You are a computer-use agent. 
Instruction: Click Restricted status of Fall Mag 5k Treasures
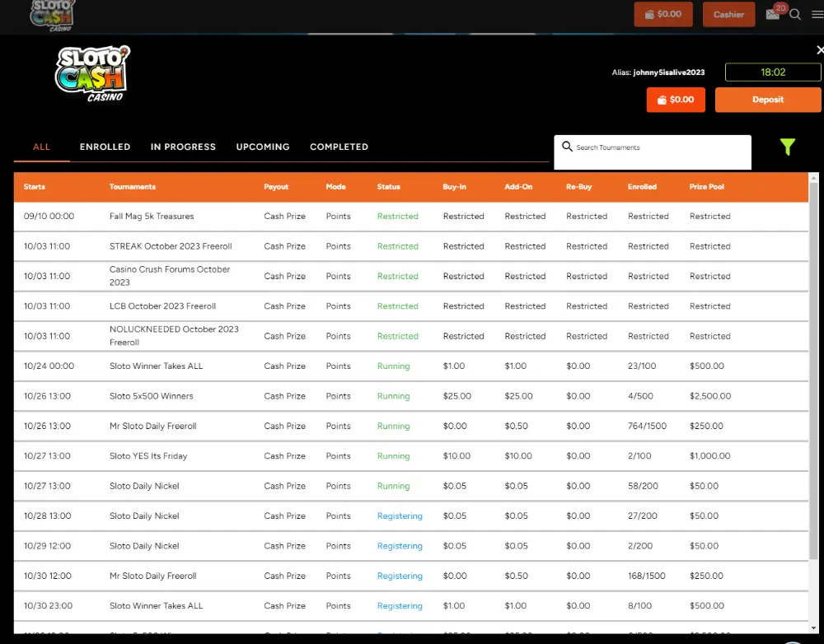tap(397, 217)
